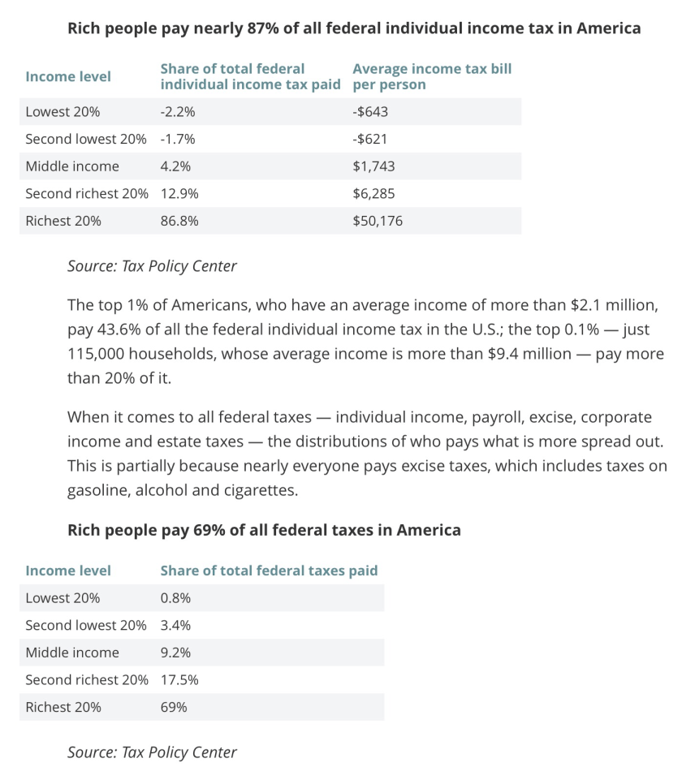Screen dimensions: 682x784
Task: Click the 86.8% share cell
Action: tap(179, 221)
